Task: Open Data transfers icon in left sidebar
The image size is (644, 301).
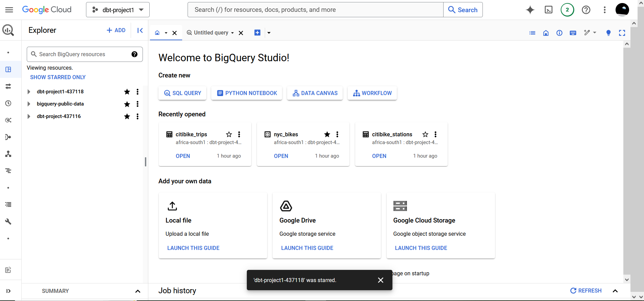Action: (8, 86)
